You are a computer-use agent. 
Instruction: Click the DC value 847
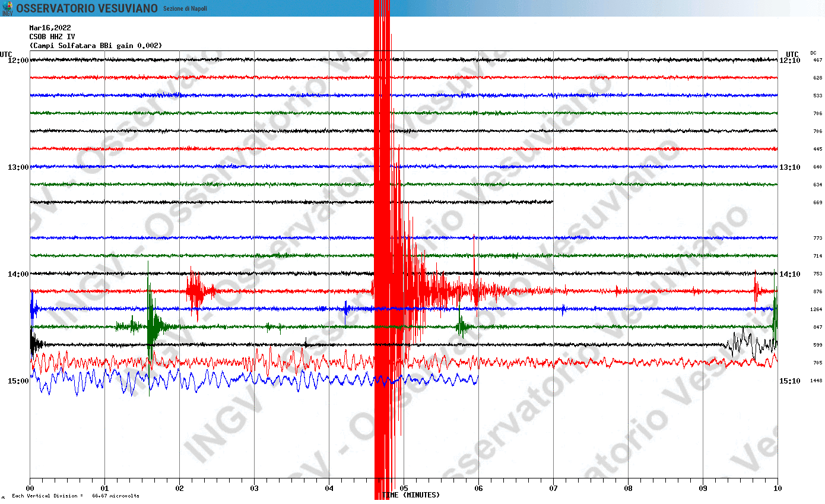coord(817,327)
